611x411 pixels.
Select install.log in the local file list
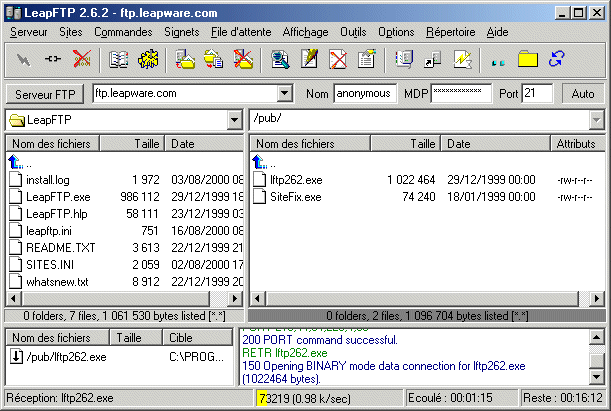point(48,180)
